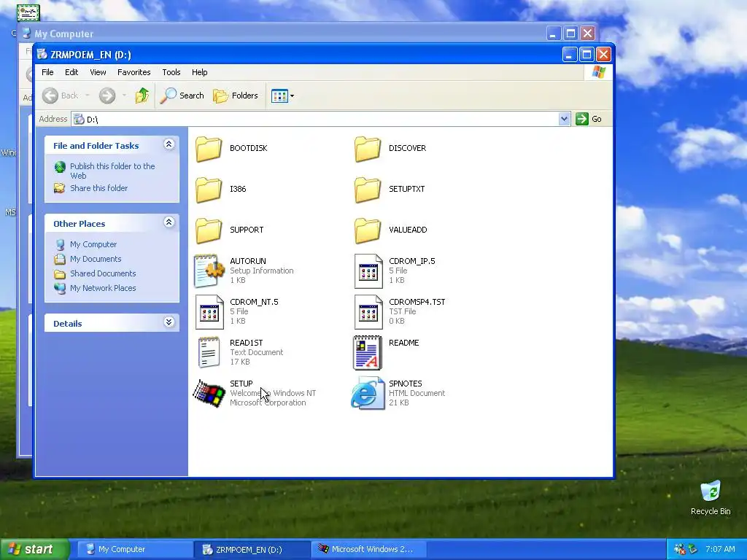Click the Start button

click(x=35, y=549)
